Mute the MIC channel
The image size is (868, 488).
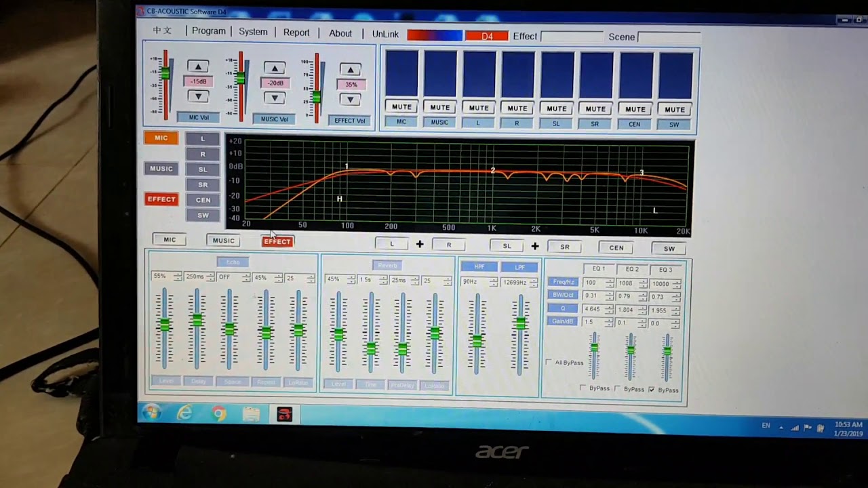coord(401,106)
